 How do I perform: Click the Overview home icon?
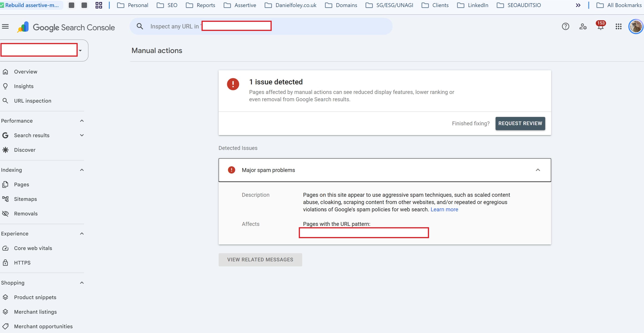pos(5,72)
